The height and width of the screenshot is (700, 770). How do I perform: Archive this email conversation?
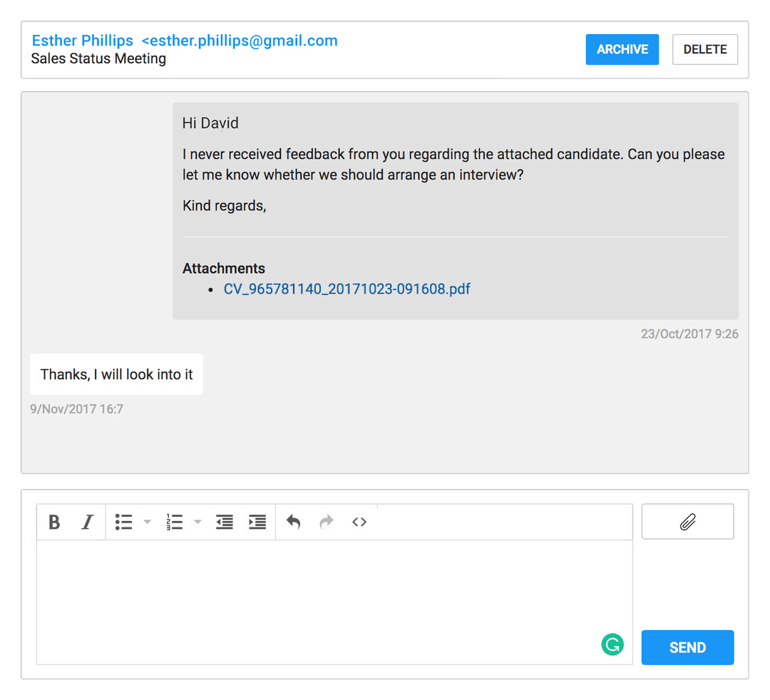point(622,50)
